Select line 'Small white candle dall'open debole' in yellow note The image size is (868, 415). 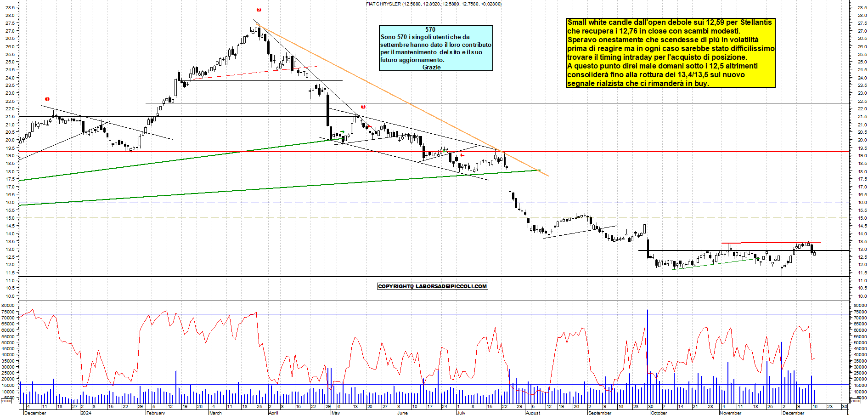coord(670,22)
